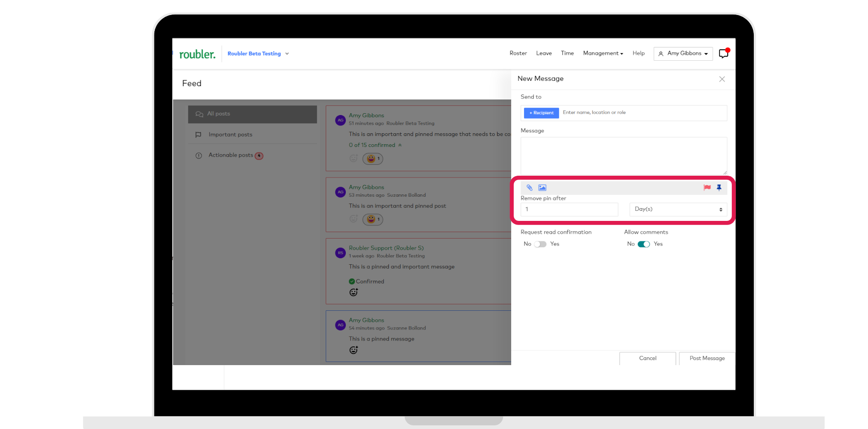Image resolution: width=868 pixels, height=429 pixels.
Task: Click emoji reaction count on the '51 minutes ago' post
Action: [x=373, y=158]
